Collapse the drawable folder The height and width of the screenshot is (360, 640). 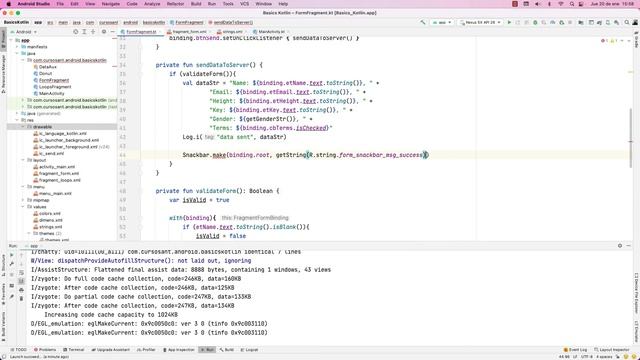point(23,127)
